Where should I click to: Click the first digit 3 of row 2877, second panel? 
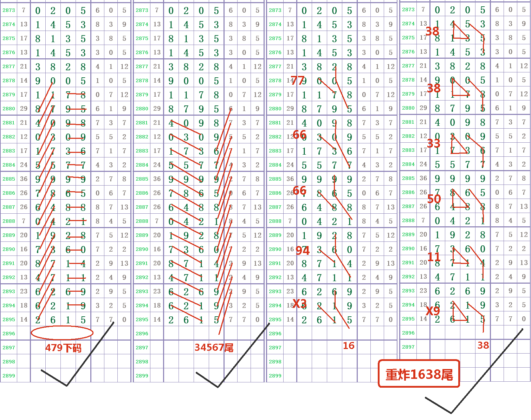pos(171,67)
